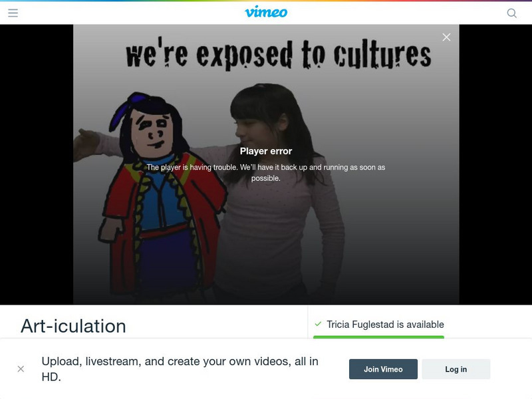Click Tricia Fuglestad is available text
Screen dimensions: 532x399
coord(385,325)
